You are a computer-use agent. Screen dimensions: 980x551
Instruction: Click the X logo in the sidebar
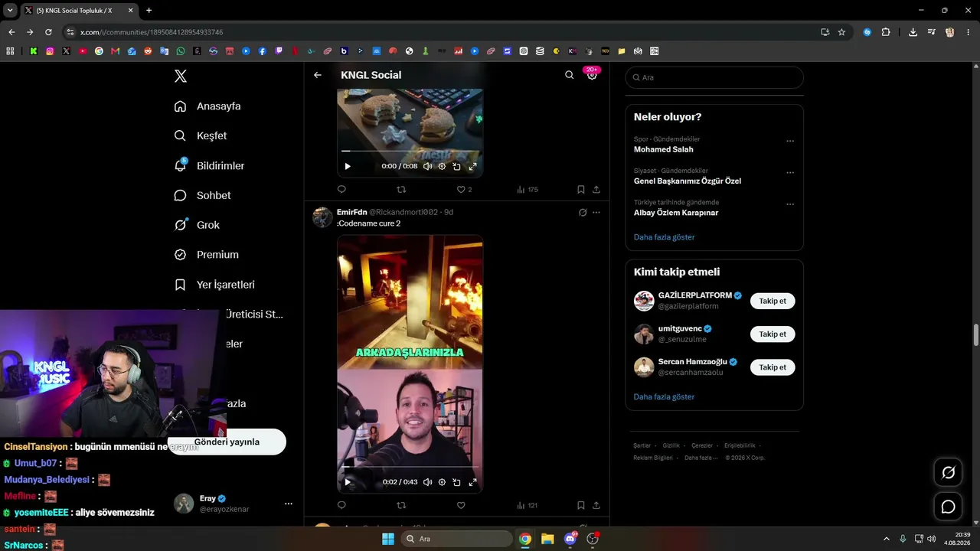tap(180, 76)
